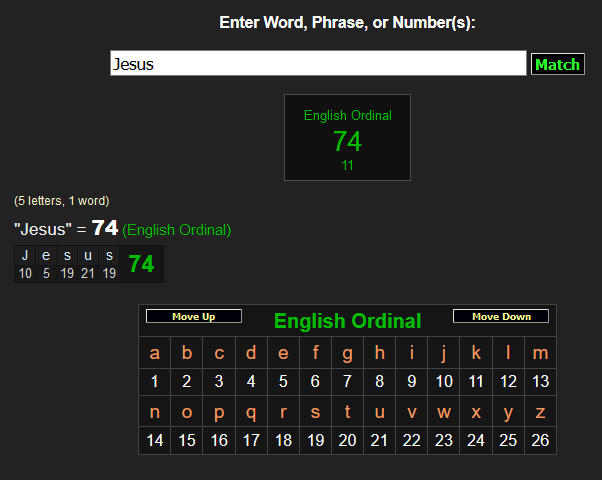Click letter 'z' in the cipher chart

coord(540,412)
